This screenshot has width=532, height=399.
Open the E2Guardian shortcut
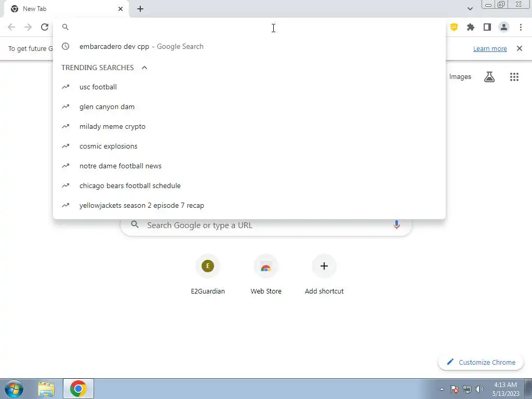click(208, 275)
